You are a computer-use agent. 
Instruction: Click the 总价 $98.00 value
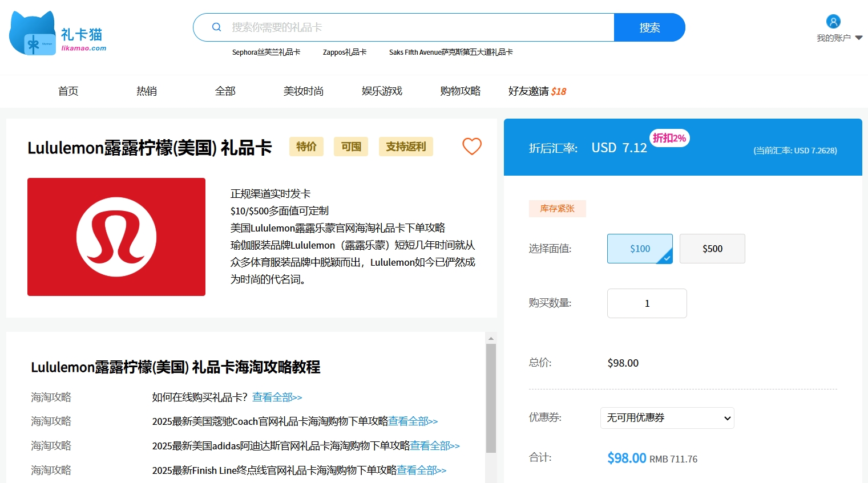click(623, 363)
